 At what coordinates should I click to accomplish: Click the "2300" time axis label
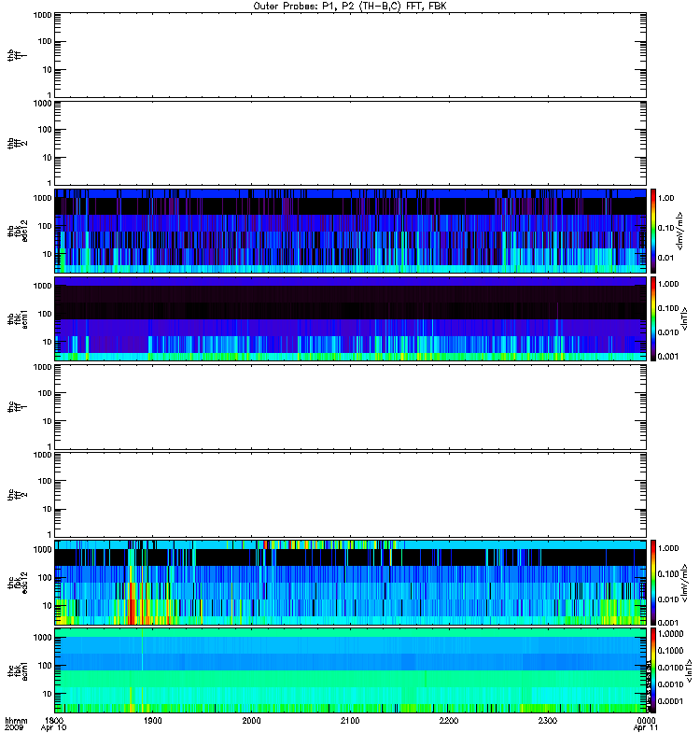point(548,721)
